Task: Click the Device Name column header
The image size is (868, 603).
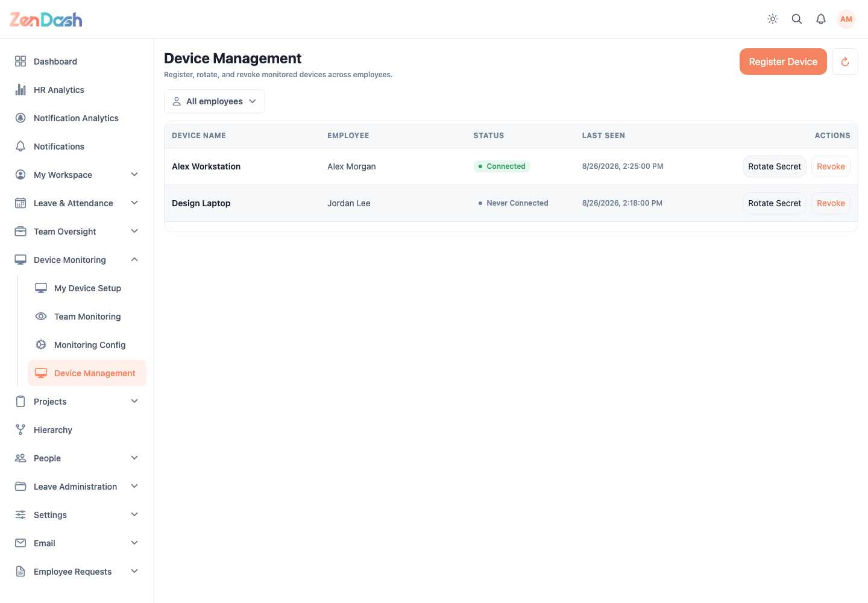Action: point(199,136)
